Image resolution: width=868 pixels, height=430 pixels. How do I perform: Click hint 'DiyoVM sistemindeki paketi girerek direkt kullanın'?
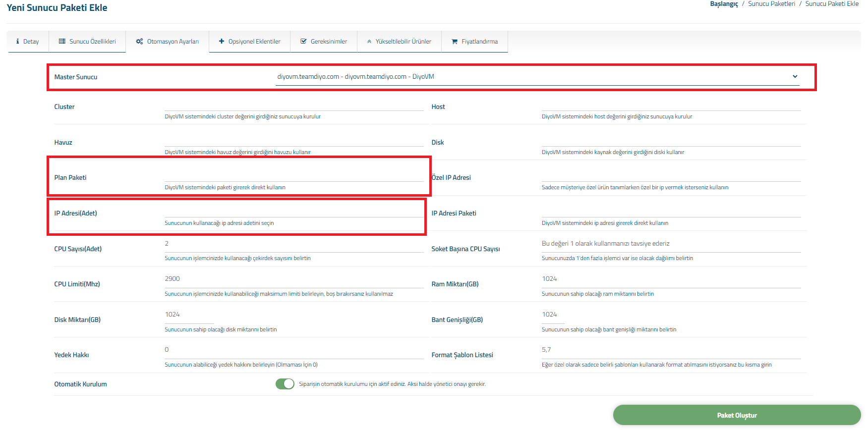pos(225,188)
